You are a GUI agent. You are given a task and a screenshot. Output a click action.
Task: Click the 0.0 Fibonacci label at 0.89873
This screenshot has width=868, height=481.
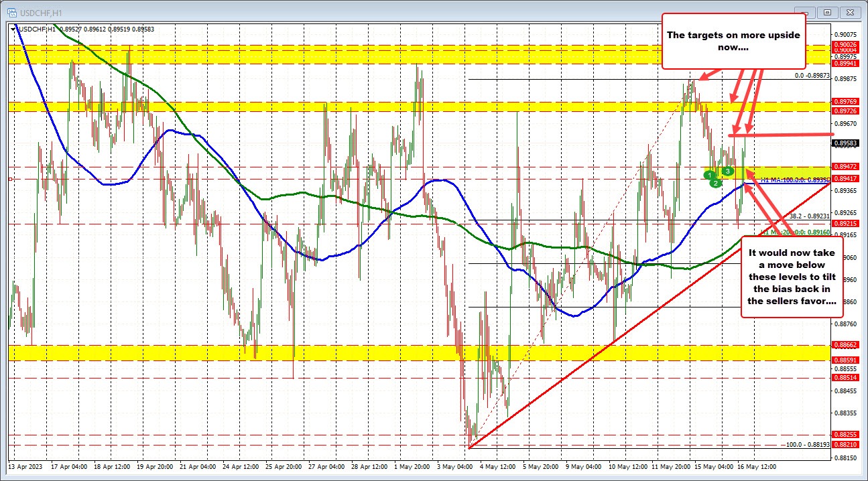(812, 76)
